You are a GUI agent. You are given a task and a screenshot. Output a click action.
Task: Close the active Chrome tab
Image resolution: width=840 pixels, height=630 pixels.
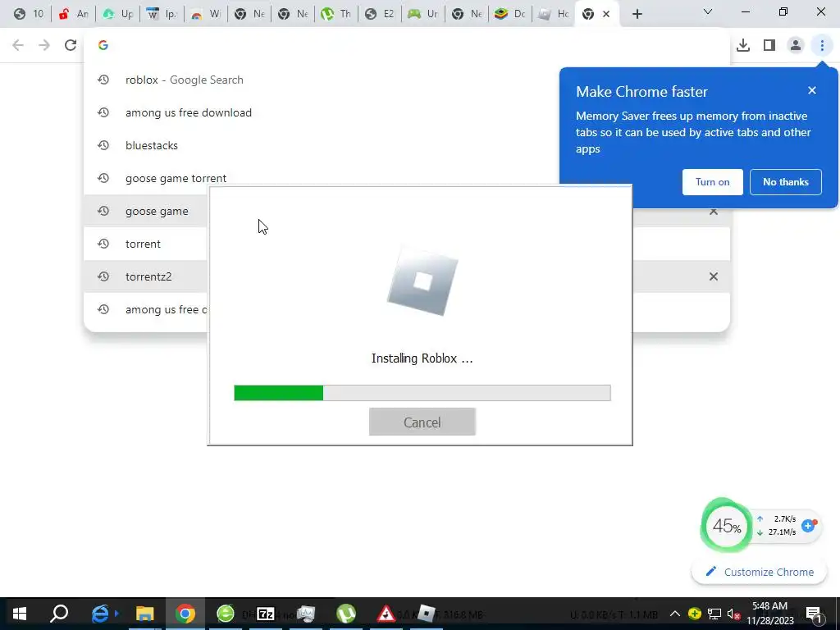pyautogui.click(x=606, y=14)
